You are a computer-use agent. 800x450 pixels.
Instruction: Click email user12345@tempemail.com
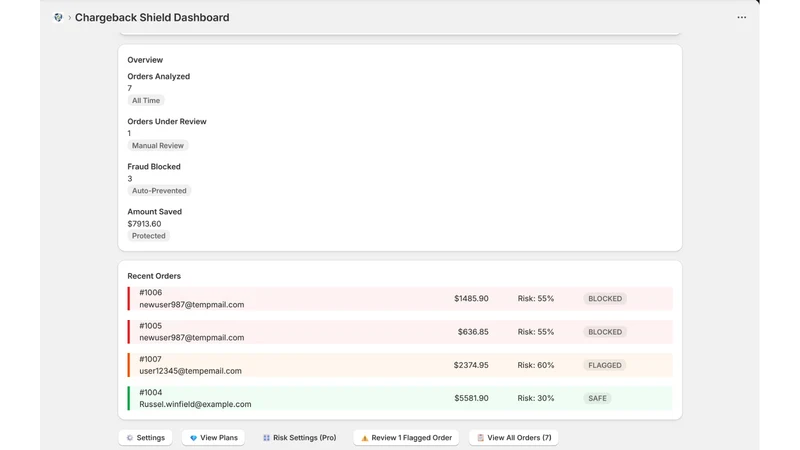pos(190,371)
